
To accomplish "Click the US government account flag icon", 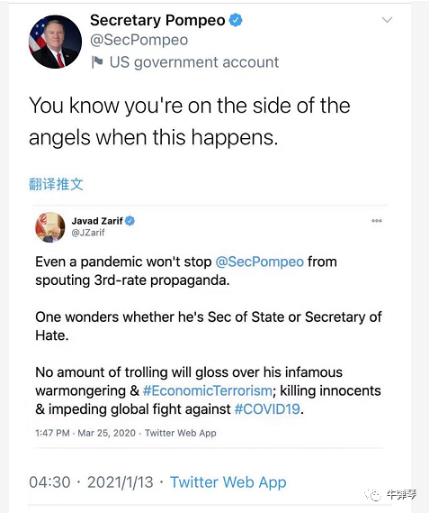I will pos(97,62).
